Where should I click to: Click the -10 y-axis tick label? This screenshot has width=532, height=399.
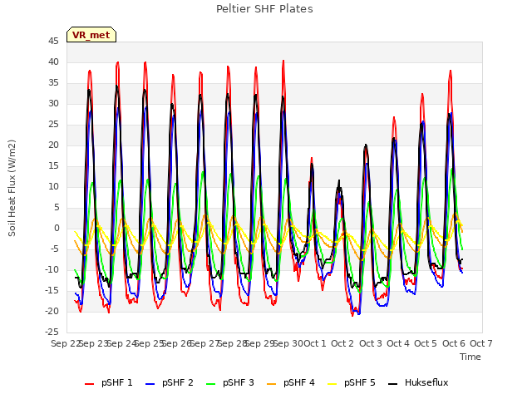coord(52,269)
